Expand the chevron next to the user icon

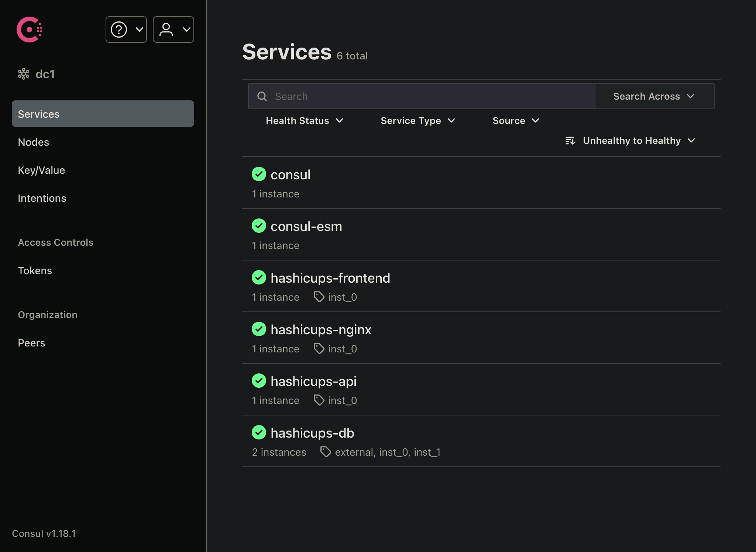point(187,30)
